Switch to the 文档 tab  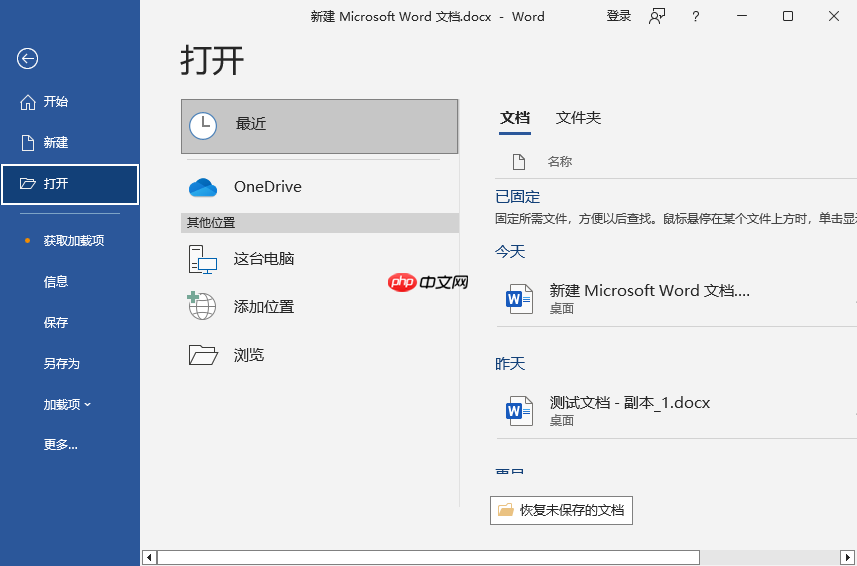(515, 118)
